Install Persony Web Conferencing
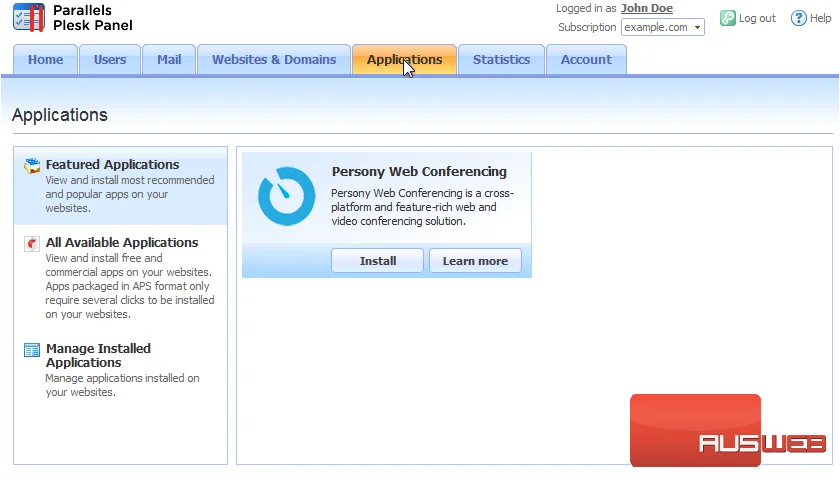This screenshot has width=840, height=480. pos(378,261)
